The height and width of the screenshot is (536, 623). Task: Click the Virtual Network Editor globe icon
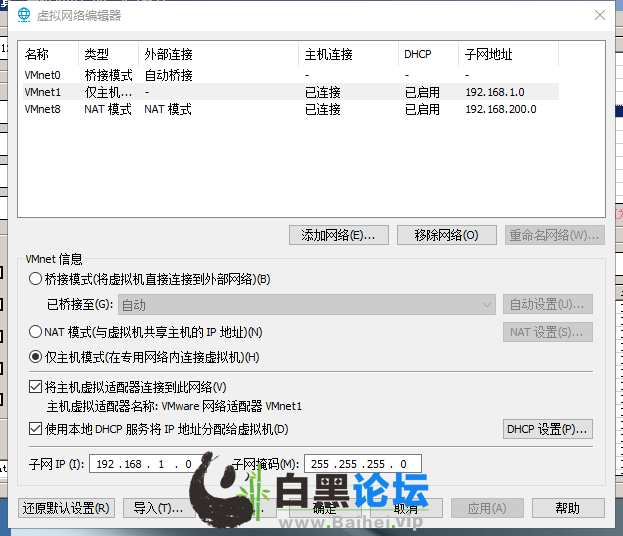(23, 15)
